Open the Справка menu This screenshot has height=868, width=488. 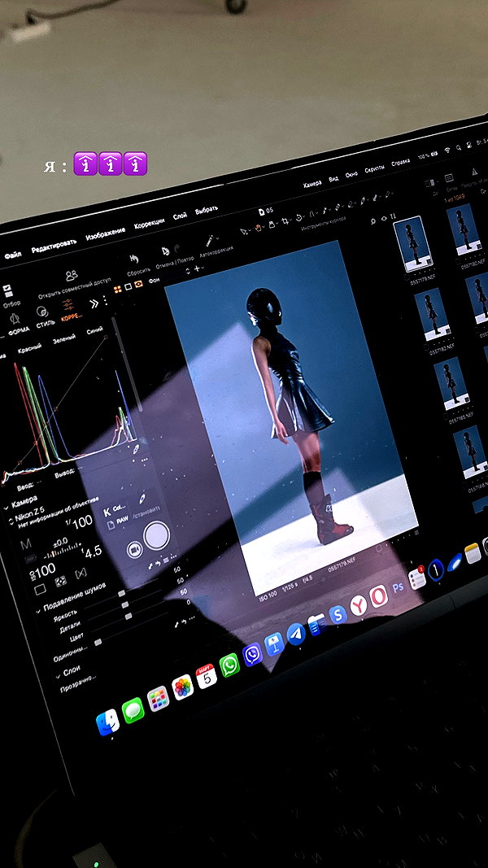[x=400, y=164]
